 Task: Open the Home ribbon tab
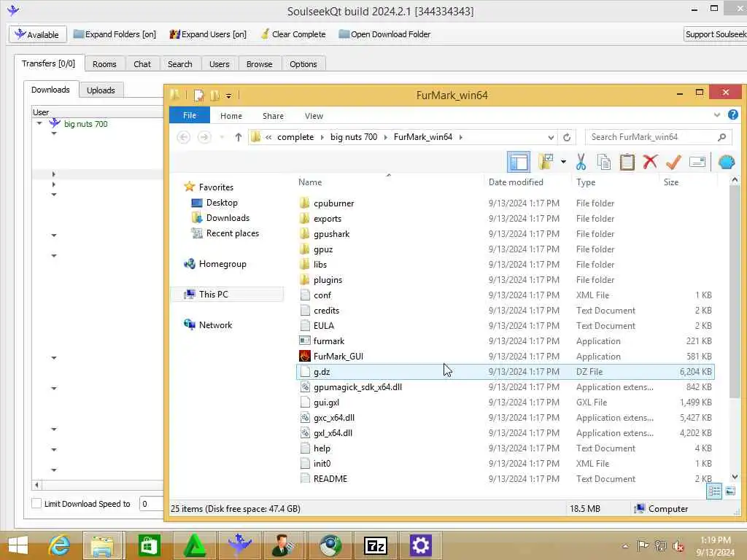coord(231,116)
